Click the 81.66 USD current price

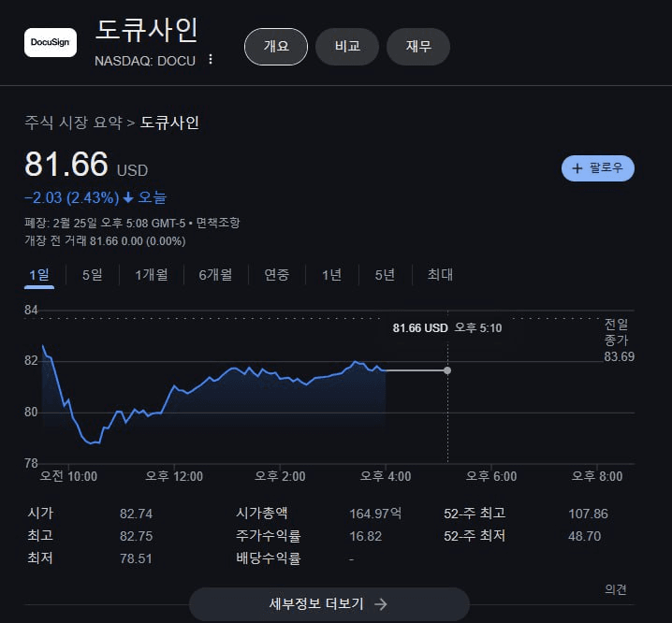coord(86,164)
